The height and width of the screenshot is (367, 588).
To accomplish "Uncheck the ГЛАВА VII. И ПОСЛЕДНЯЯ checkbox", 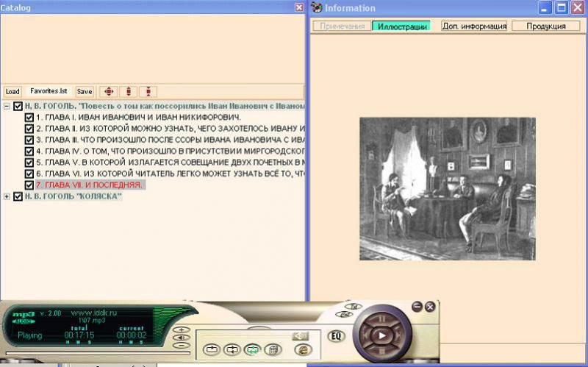I will [x=29, y=185].
